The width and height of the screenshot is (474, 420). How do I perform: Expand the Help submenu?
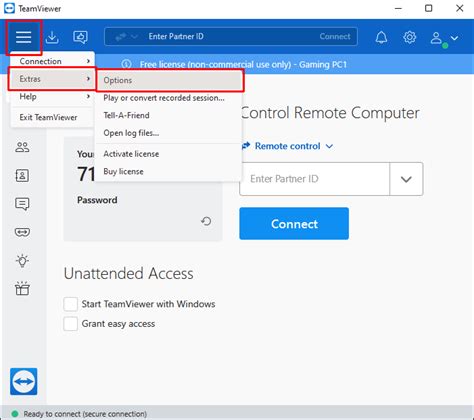point(52,97)
